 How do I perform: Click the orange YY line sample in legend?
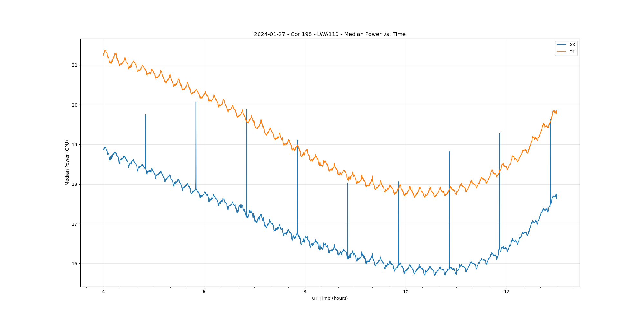562,52
